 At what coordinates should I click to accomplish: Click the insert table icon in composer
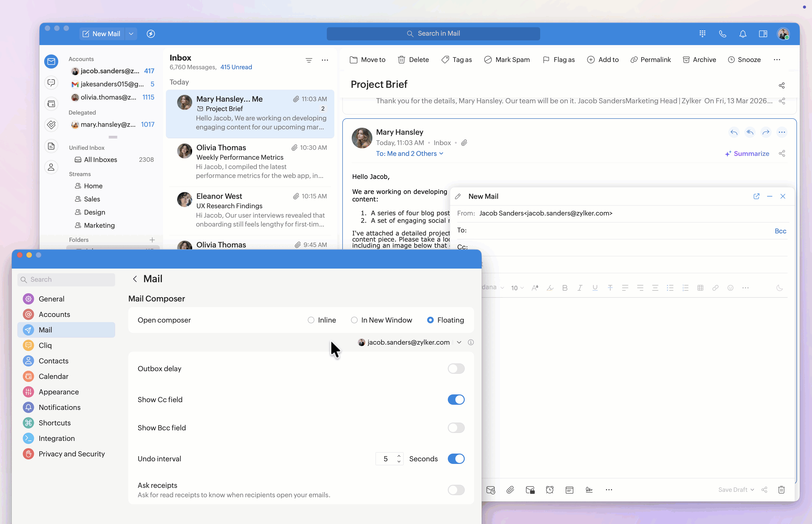(700, 288)
